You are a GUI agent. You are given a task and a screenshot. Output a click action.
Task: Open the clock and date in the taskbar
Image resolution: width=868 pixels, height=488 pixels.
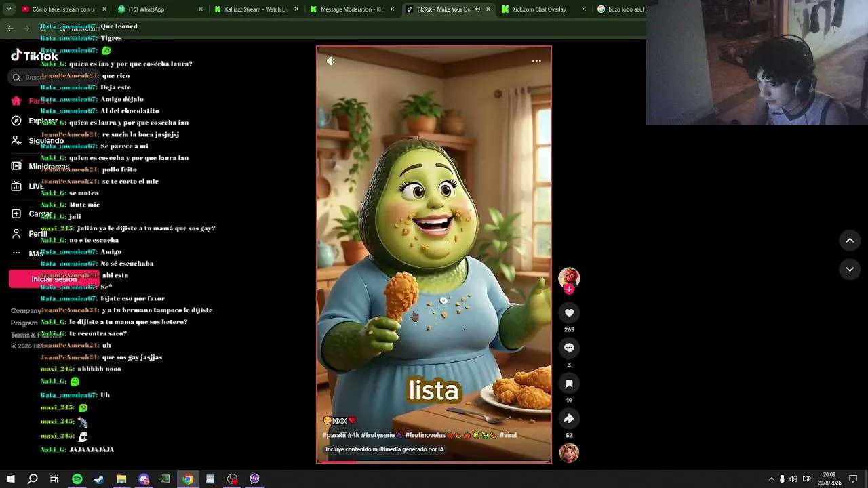[x=829, y=479]
